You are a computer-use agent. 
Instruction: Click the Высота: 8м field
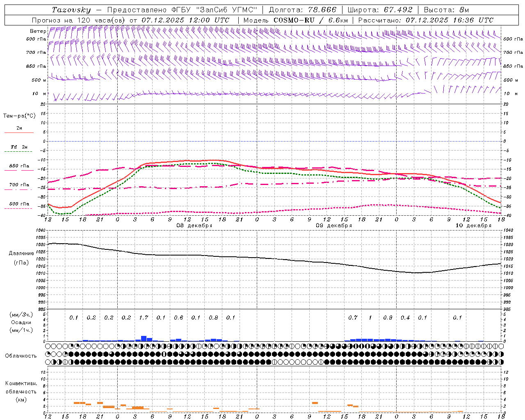(x=446, y=10)
